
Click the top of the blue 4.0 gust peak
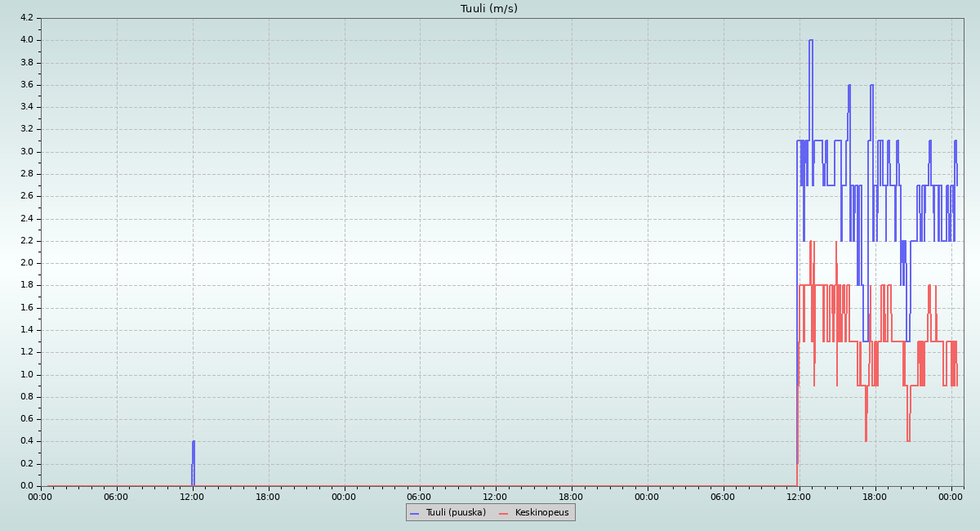click(811, 40)
